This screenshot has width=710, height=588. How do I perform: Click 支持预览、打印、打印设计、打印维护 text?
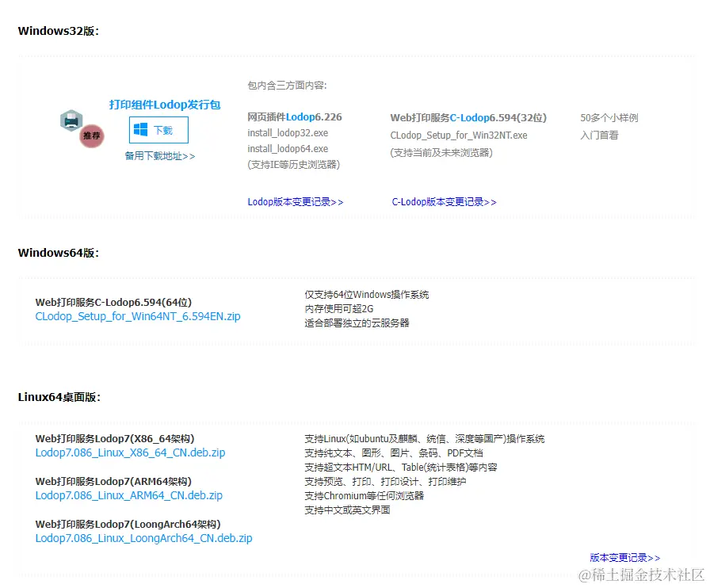click(x=385, y=482)
